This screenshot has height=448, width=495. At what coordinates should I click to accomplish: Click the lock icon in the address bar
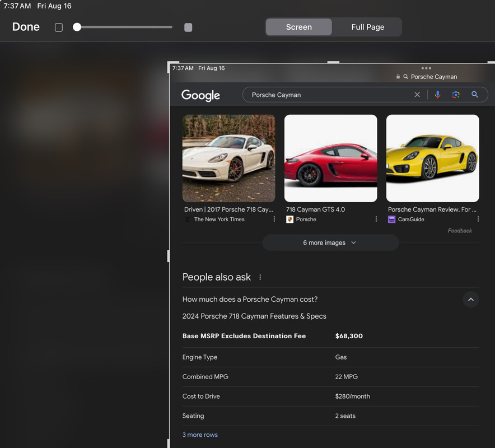coord(398,76)
